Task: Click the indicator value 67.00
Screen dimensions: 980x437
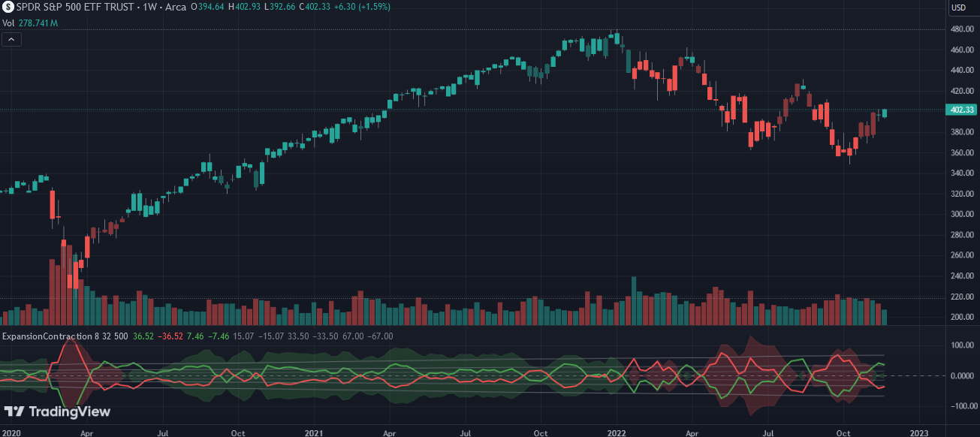Action: tap(354, 336)
